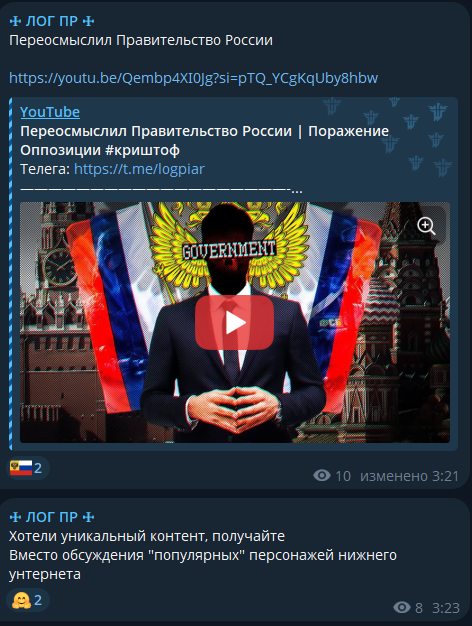Screen dimensions: 472x626
Task: Open the youtu.be video link
Action: coord(193,78)
